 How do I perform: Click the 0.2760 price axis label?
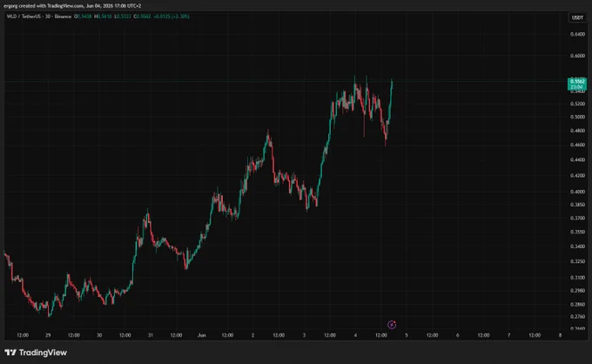pyautogui.click(x=577, y=316)
